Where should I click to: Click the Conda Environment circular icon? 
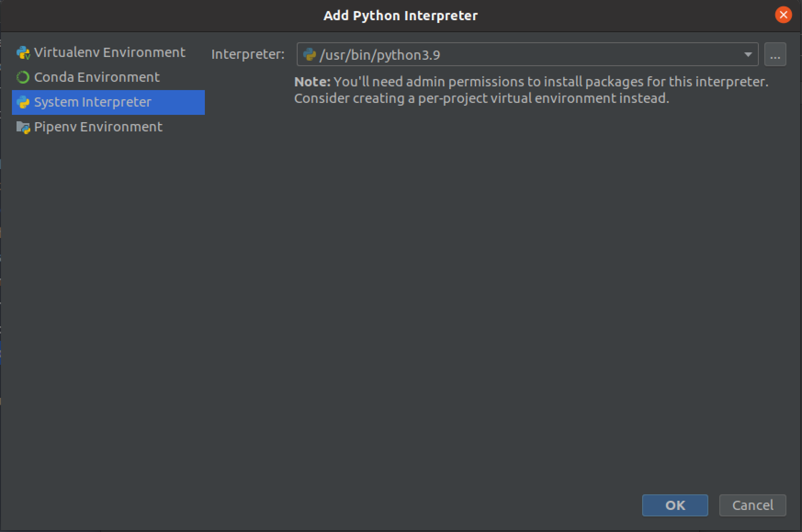[23, 77]
